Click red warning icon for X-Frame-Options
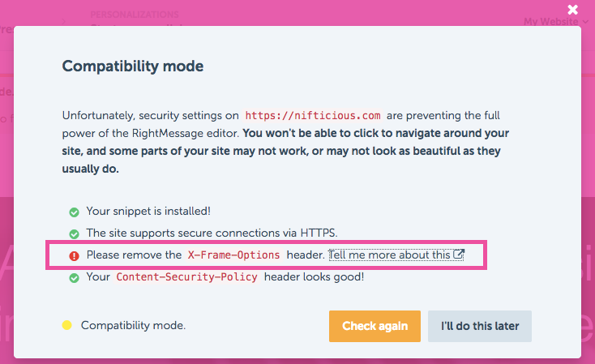 point(74,255)
